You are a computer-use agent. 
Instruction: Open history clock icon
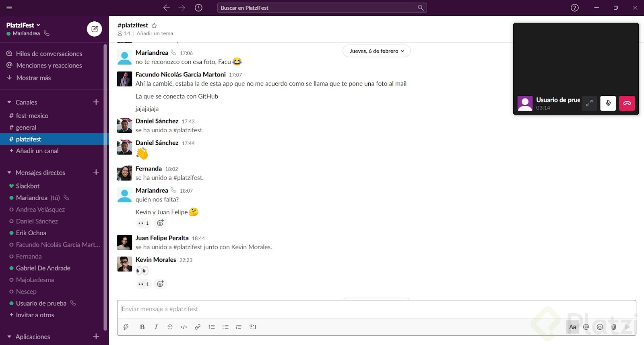(198, 8)
